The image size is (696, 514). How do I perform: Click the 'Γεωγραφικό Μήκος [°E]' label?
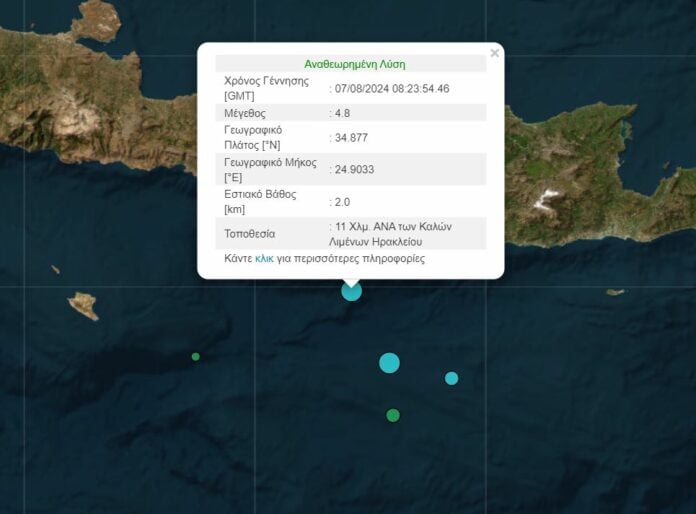[270, 170]
